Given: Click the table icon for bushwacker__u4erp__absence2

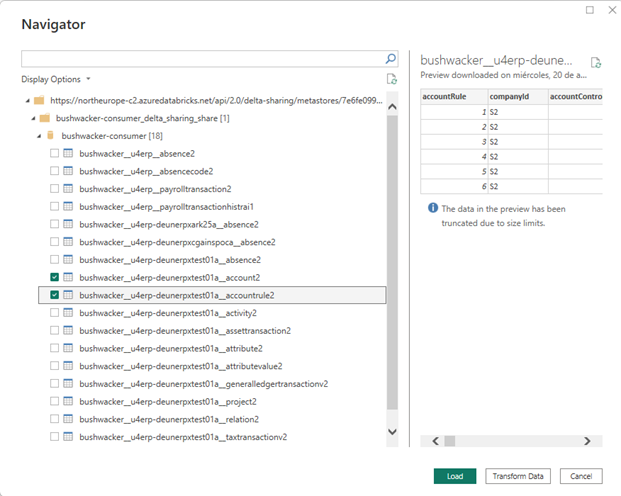Looking at the screenshot, I should click(x=68, y=153).
